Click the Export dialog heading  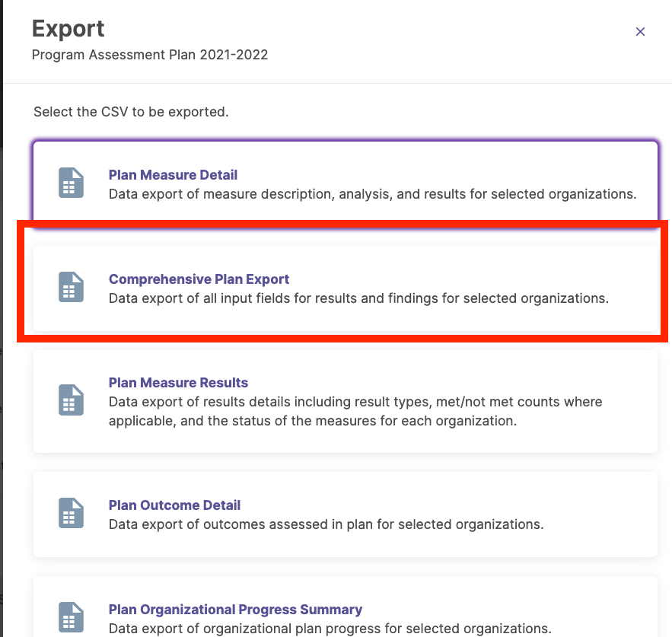(x=68, y=29)
